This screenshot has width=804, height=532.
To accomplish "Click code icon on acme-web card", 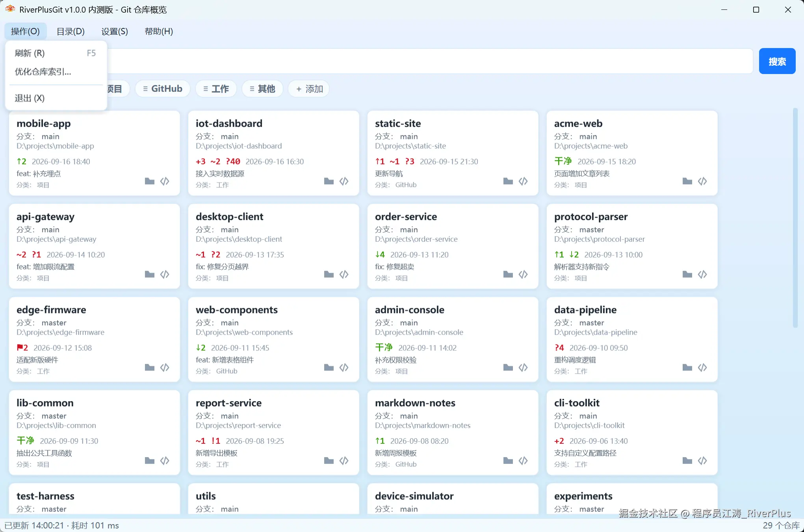I will (x=702, y=181).
